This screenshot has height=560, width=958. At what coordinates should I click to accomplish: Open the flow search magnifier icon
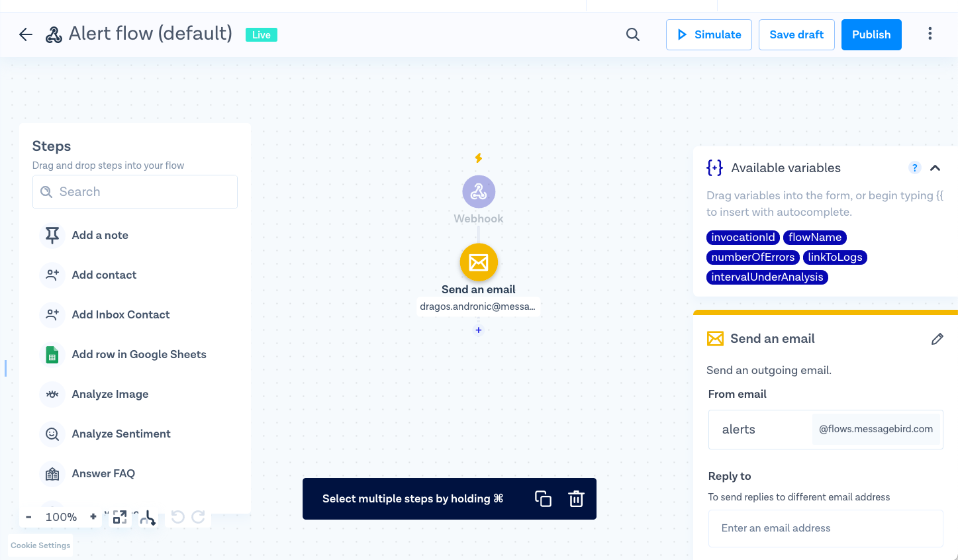pos(633,34)
